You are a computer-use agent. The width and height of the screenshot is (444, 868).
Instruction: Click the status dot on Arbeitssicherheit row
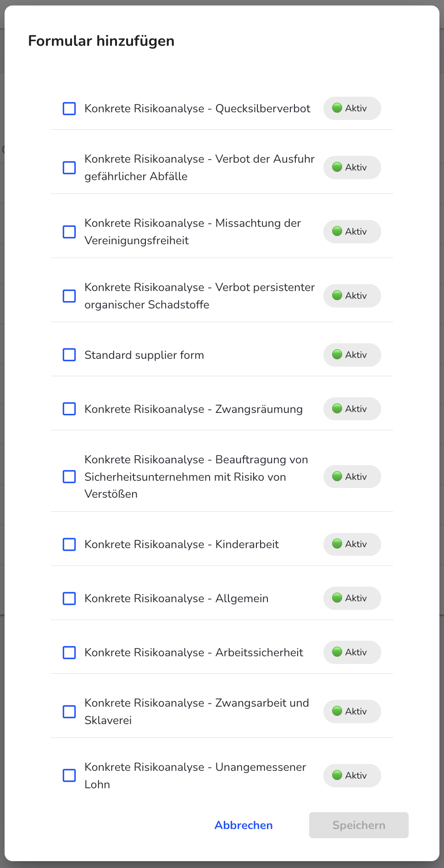point(338,652)
